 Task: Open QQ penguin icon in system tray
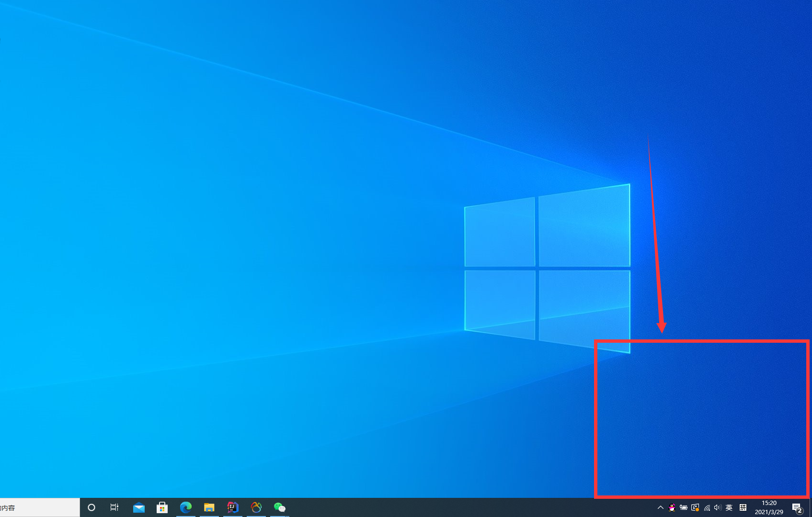(x=672, y=507)
